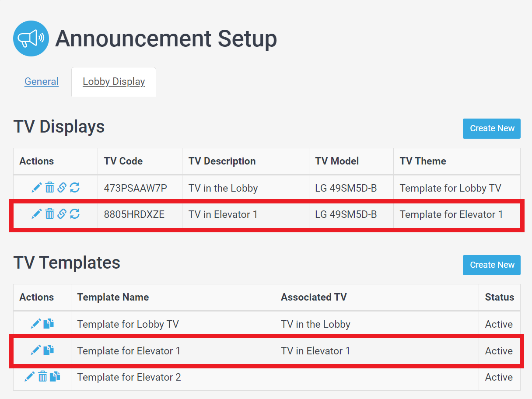This screenshot has width=532, height=399.
Task: Edit the TV in Elevator 1 display
Action: point(37,214)
